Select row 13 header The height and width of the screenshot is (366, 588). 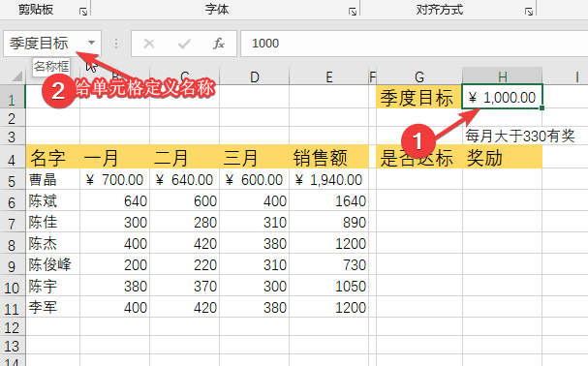(x=12, y=346)
